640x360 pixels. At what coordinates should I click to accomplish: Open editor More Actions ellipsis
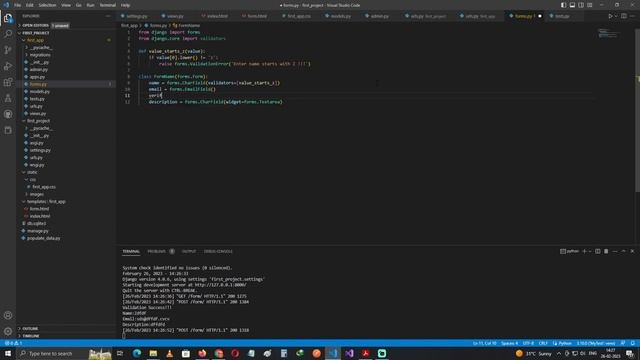[632, 16]
